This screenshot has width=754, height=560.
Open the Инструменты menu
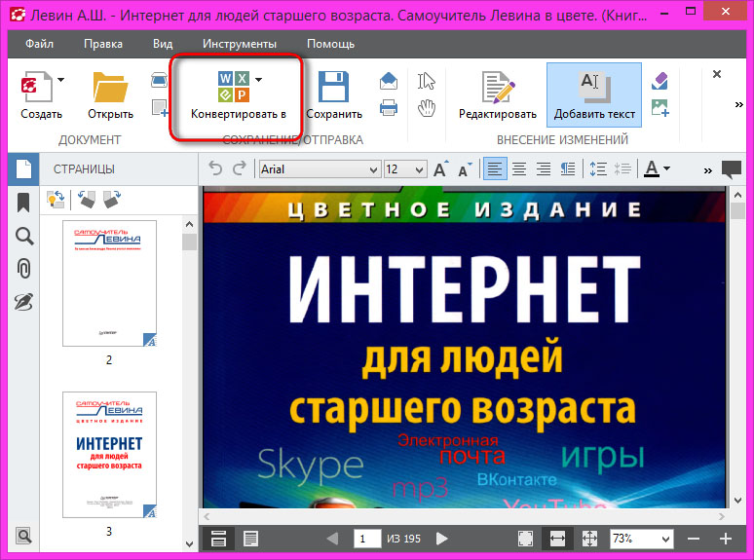pos(240,44)
